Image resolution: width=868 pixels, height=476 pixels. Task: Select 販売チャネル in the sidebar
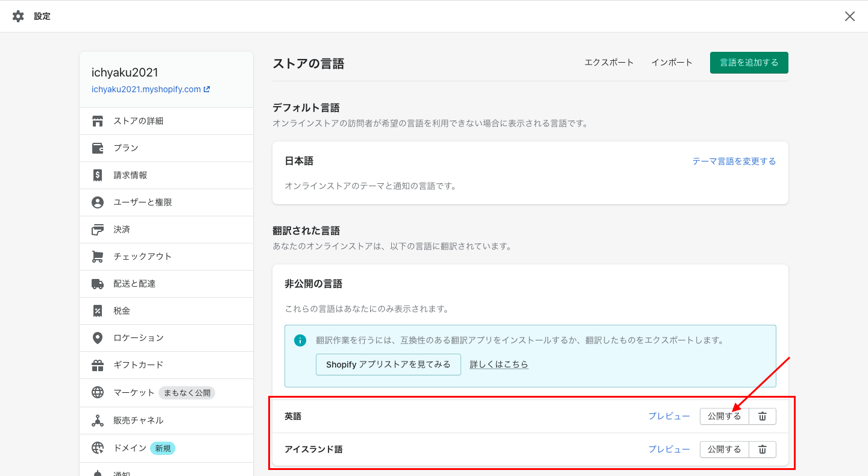166,421
